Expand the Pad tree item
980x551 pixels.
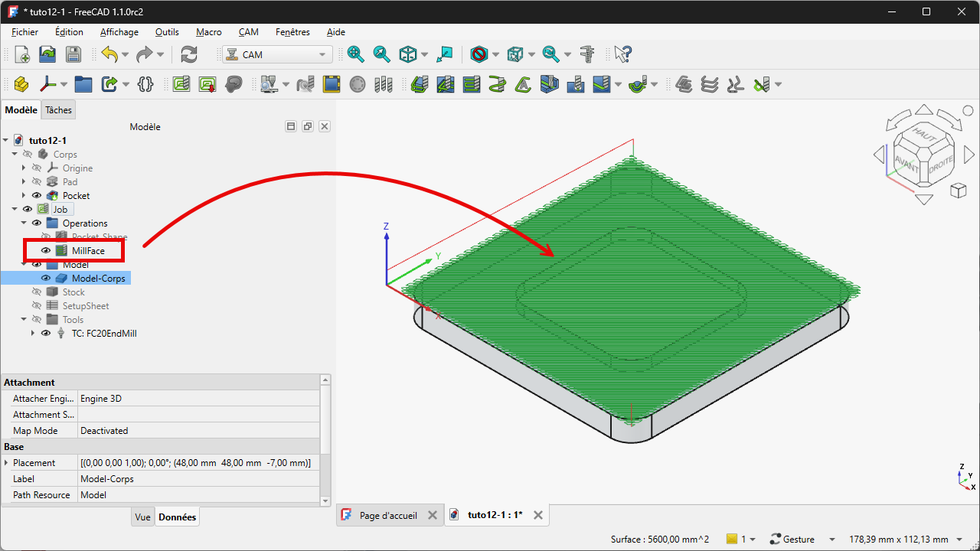[x=24, y=182]
